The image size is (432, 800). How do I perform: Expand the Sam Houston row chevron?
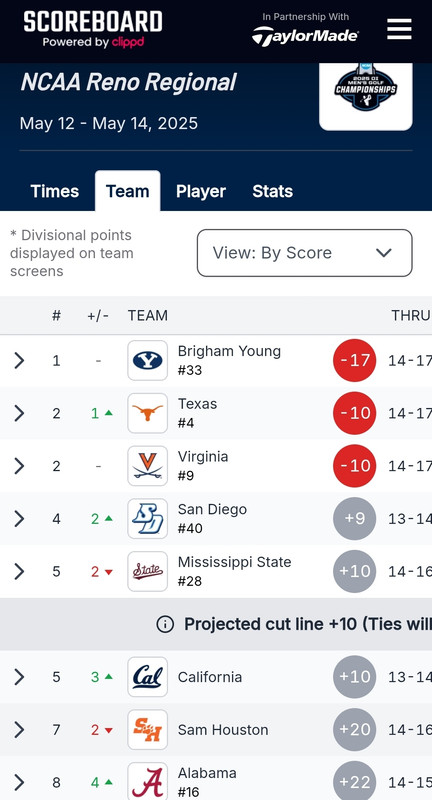pos(19,730)
